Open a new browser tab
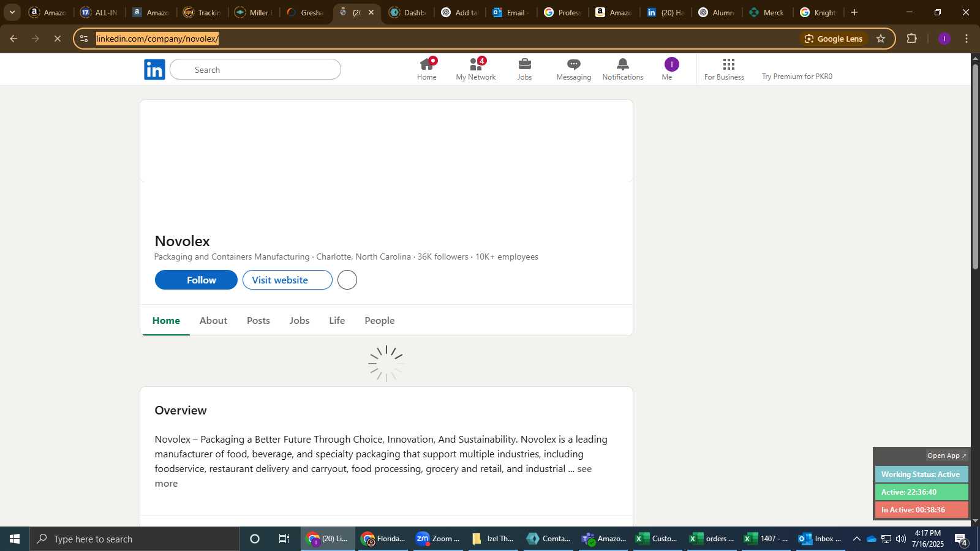Screen dimensions: 980x551 coord(854,12)
